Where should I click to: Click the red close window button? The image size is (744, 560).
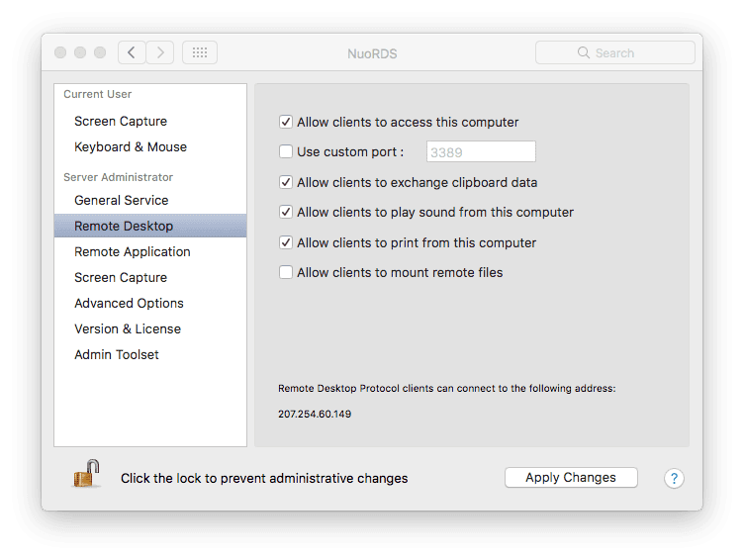(60, 52)
